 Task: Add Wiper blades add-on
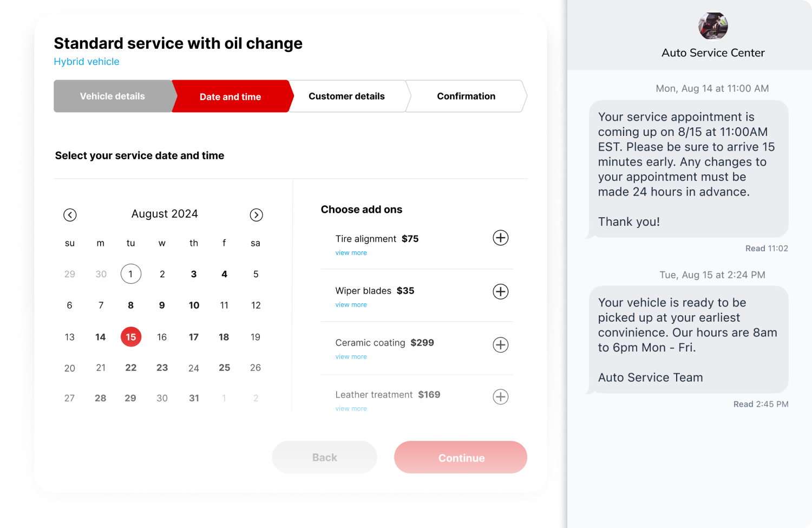[500, 291]
